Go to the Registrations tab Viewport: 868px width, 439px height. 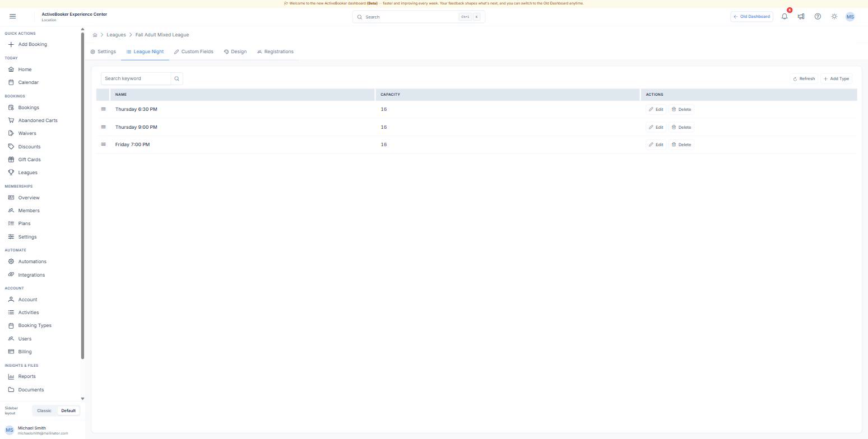[275, 52]
